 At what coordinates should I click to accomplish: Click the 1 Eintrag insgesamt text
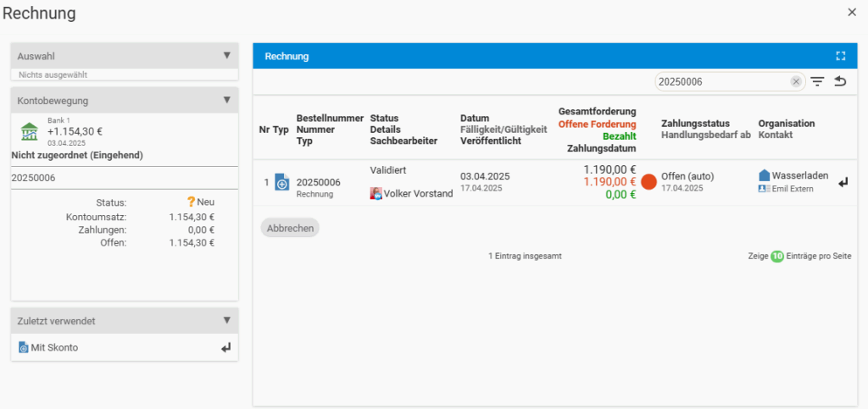coord(525,257)
